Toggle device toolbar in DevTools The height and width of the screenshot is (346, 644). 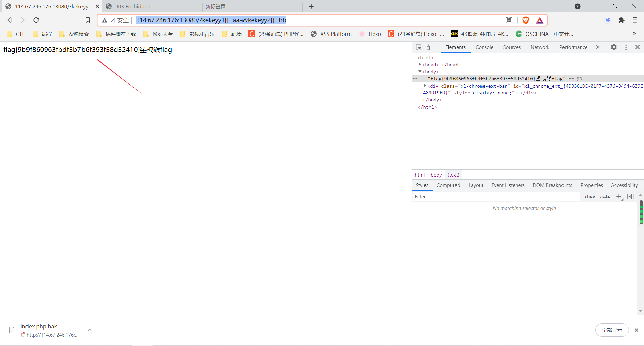point(430,47)
